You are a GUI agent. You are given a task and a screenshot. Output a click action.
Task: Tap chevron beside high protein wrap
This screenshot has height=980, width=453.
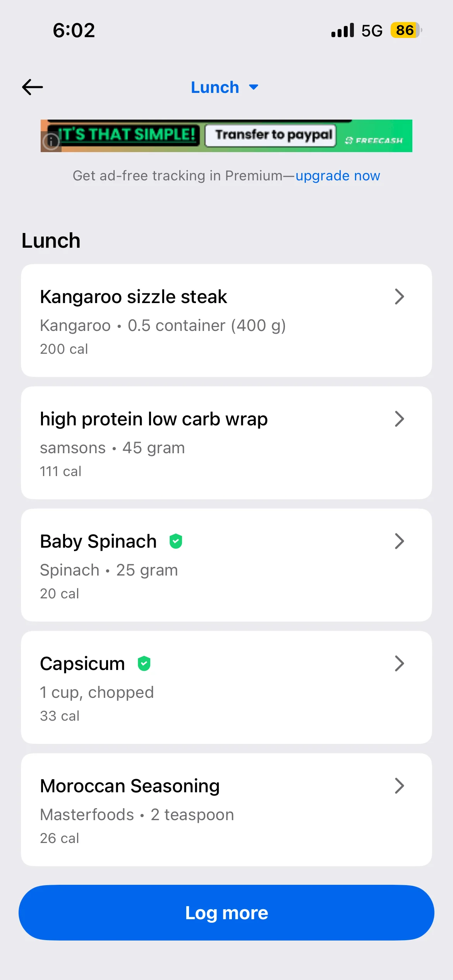click(x=399, y=419)
